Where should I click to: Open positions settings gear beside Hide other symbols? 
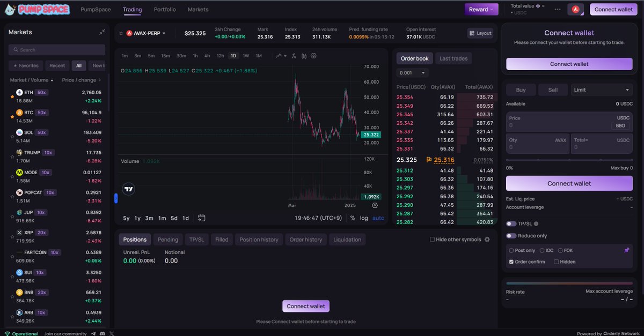(x=487, y=240)
